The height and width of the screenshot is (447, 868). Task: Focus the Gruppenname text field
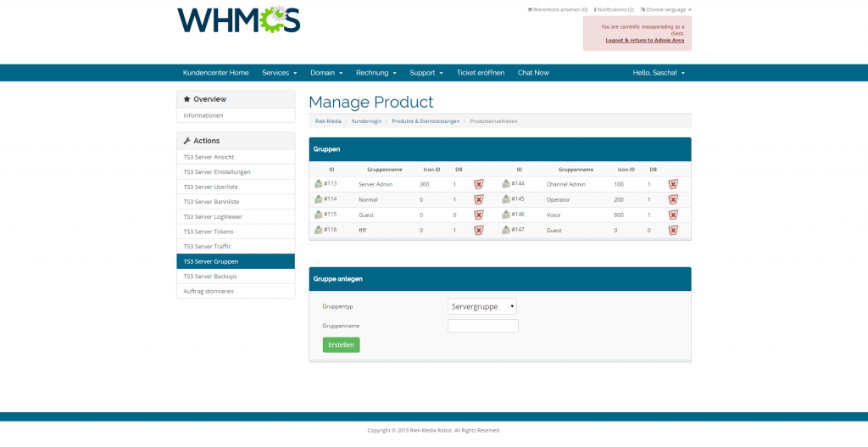coord(482,326)
